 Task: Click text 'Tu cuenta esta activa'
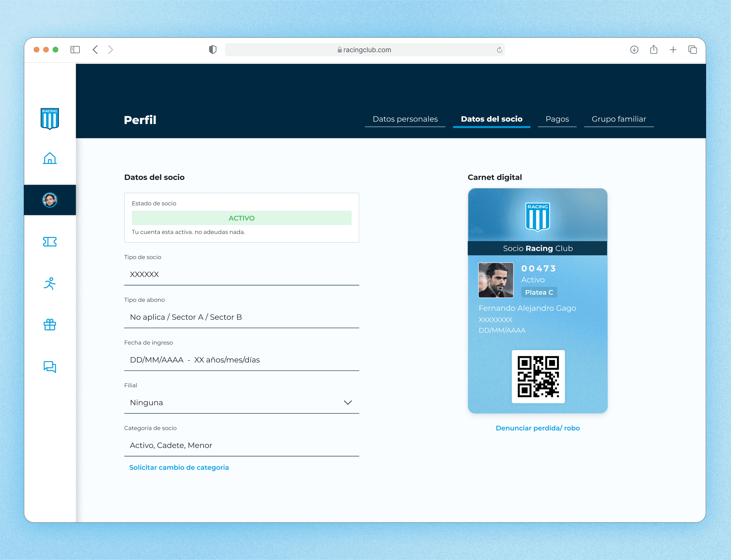tap(162, 232)
